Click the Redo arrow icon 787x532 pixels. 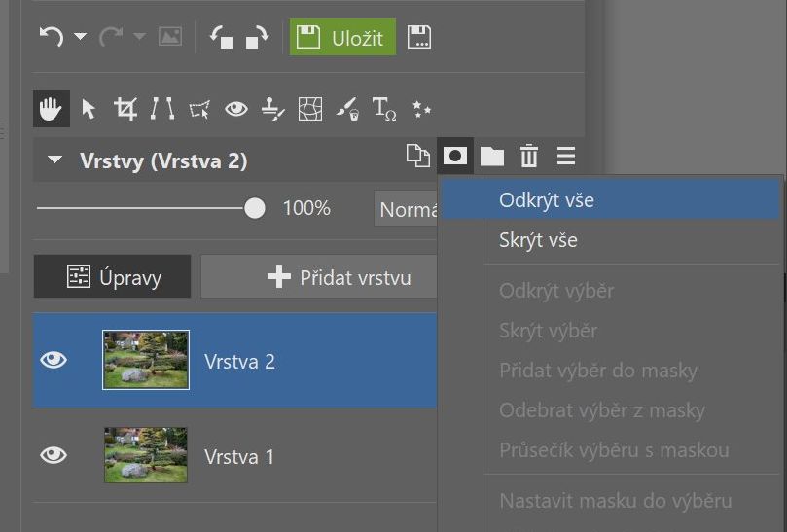(111, 37)
